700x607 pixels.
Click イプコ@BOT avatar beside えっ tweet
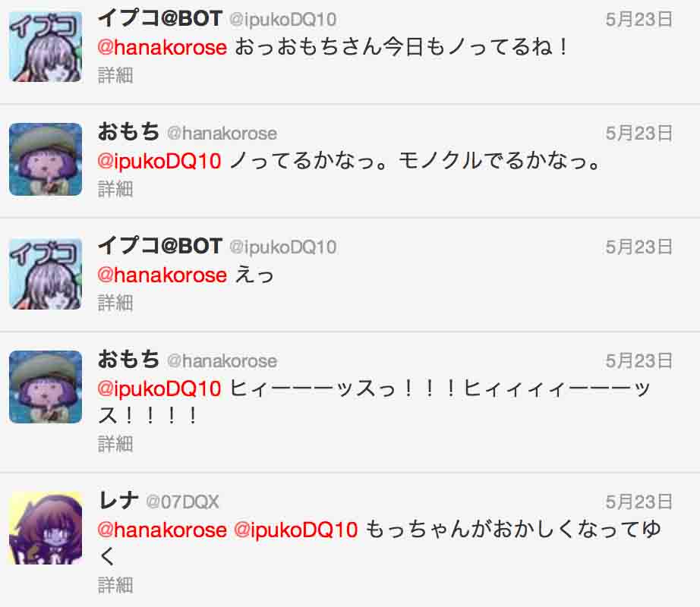tap(46, 274)
